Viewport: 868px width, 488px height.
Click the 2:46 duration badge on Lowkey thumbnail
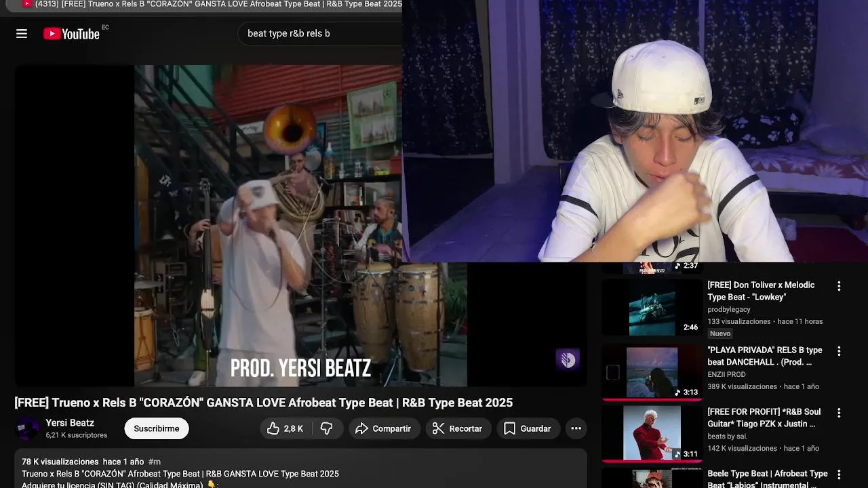pyautogui.click(x=690, y=327)
